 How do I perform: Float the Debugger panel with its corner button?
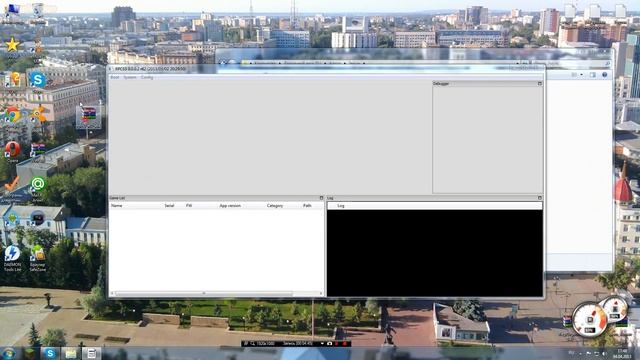pyautogui.click(x=540, y=83)
